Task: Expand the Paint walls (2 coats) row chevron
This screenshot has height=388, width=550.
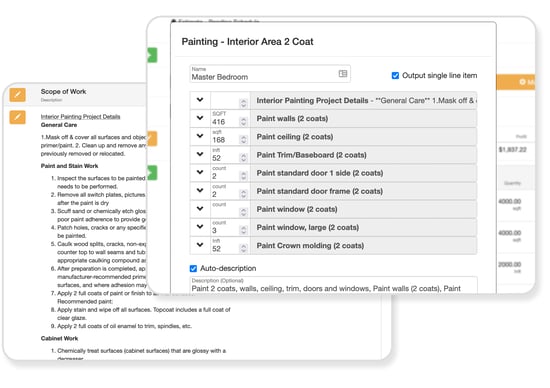Action: pos(200,118)
